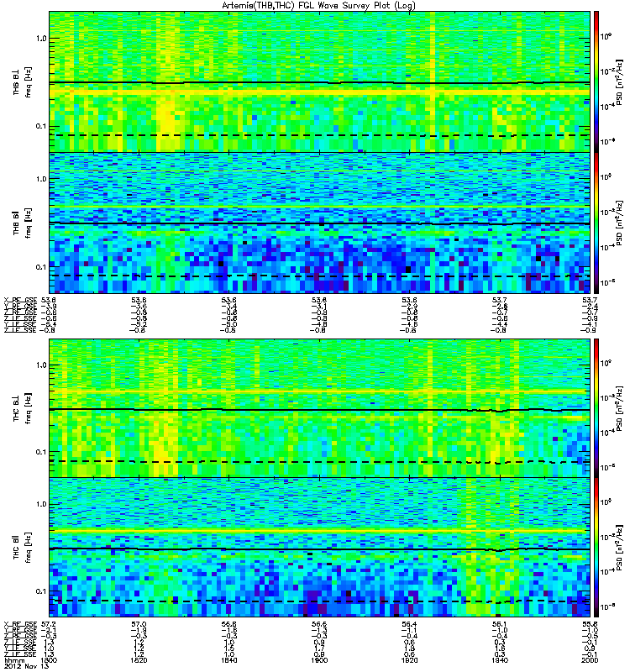
Task: Click the dashed black line in the THB B-perpendicular spectrogram
Action: pyautogui.click(x=319, y=135)
